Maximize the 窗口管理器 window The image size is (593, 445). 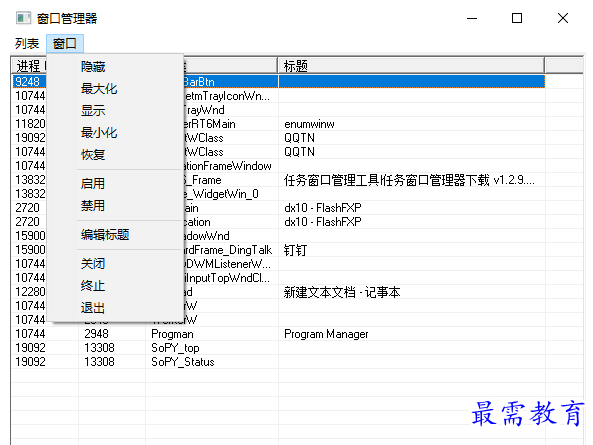point(517,18)
